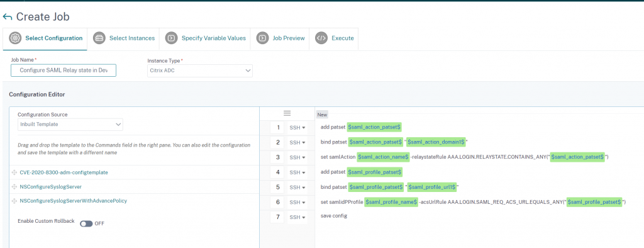The image size is (644, 248).
Task: Click $saml_profile_name$ variable in line 6
Action: coord(391,202)
